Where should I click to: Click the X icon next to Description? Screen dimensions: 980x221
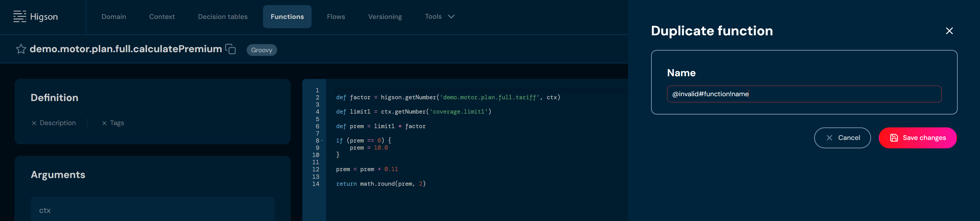point(34,123)
